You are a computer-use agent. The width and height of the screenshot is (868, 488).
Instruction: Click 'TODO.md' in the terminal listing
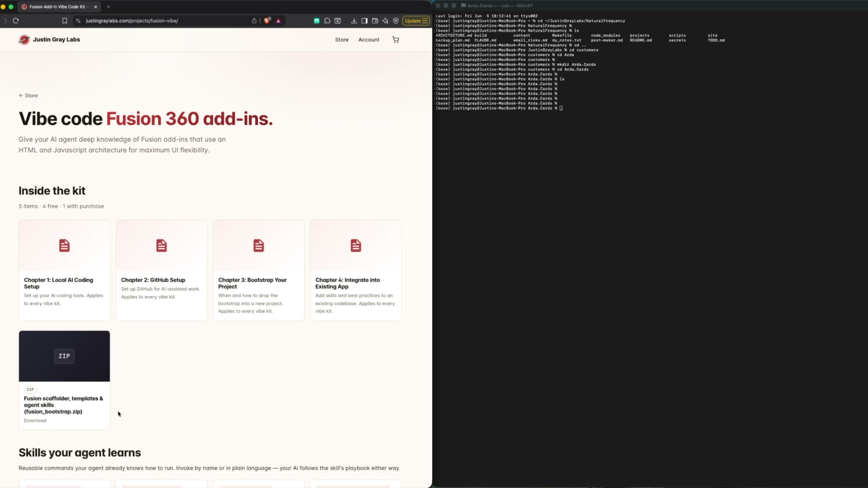point(716,40)
